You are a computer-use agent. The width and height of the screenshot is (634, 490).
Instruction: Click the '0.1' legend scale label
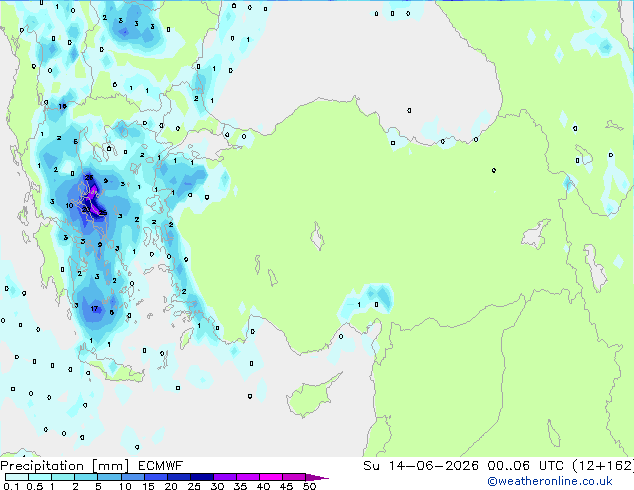pos(11,486)
